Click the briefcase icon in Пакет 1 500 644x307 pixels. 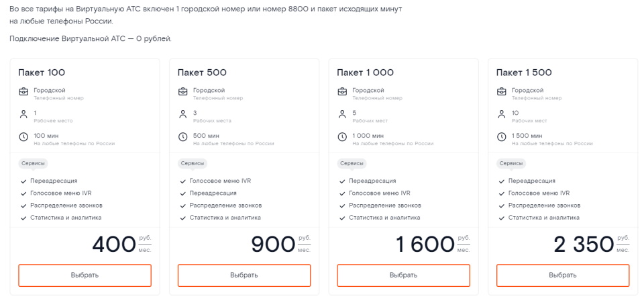(x=501, y=92)
